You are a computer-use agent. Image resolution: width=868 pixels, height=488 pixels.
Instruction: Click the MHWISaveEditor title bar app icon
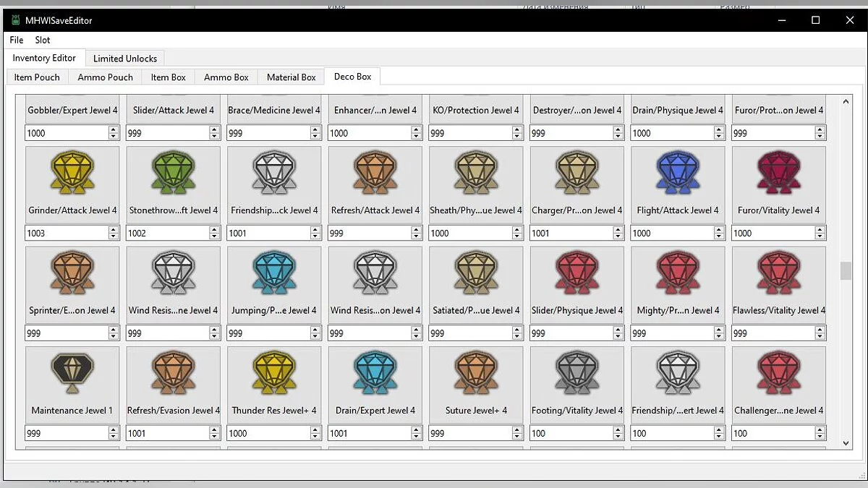click(x=14, y=20)
